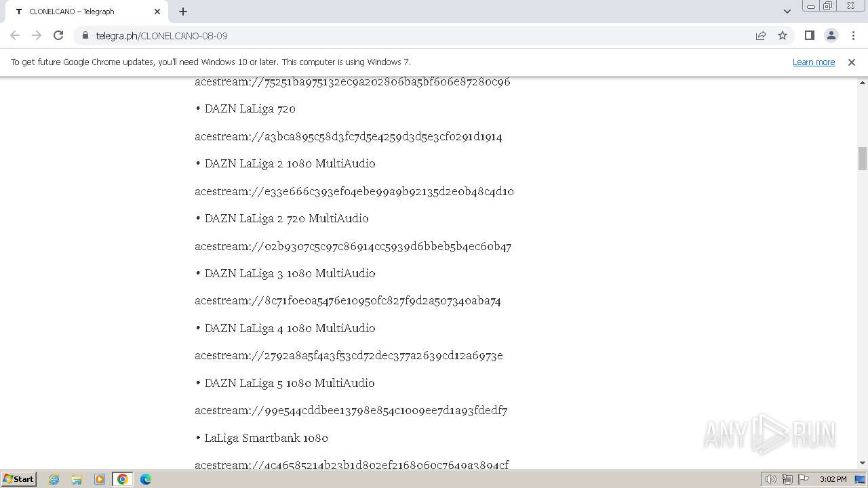This screenshot has width=868, height=488.
Task: Click the scrollbar down arrow
Action: (x=863, y=464)
